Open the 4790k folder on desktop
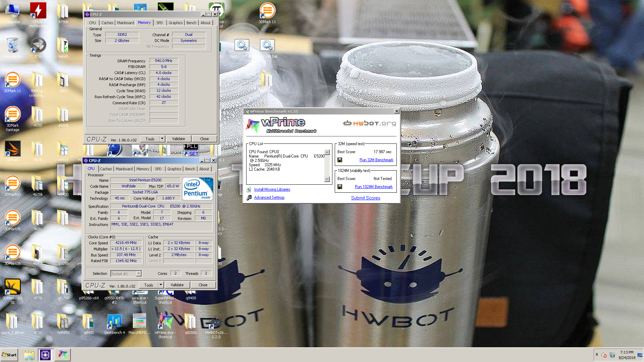This screenshot has height=362, width=644. 63,13
